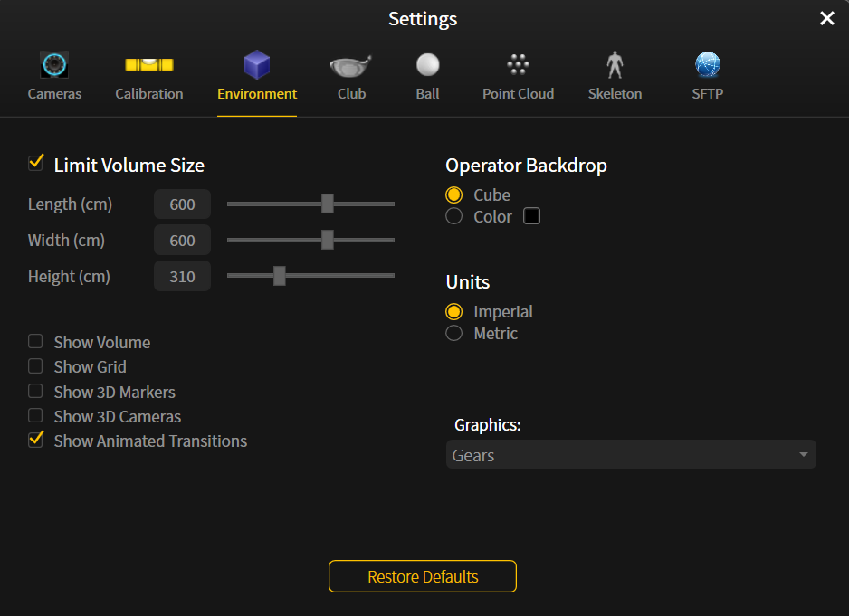The width and height of the screenshot is (849, 616).
Task: Open the Ball settings icon
Action: click(428, 64)
